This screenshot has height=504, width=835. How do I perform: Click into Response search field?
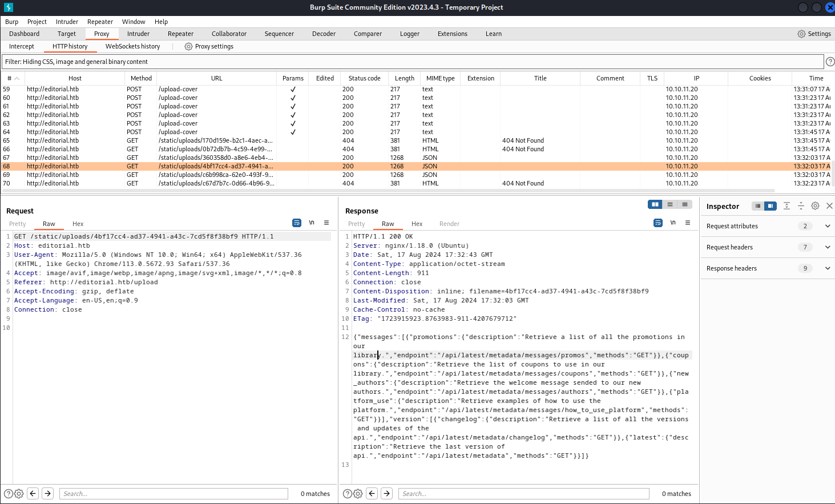point(523,494)
